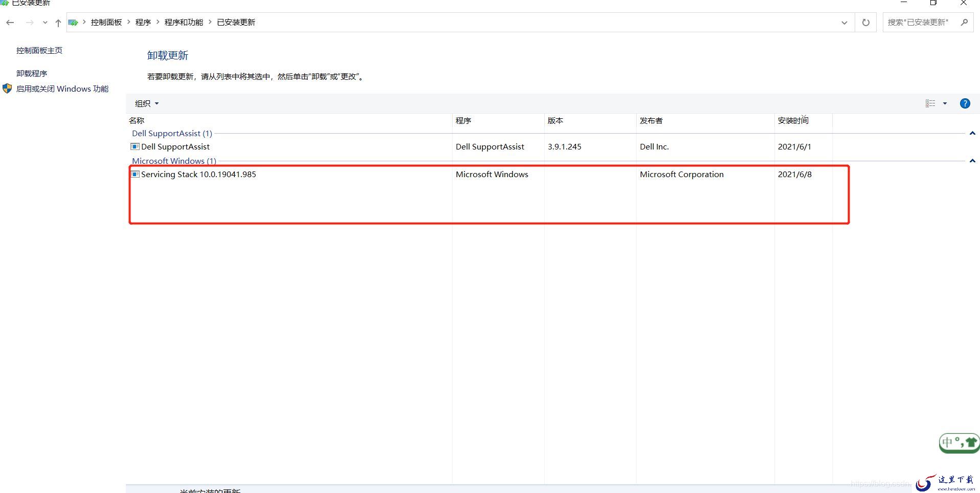Refresh the installed updates list

point(866,23)
